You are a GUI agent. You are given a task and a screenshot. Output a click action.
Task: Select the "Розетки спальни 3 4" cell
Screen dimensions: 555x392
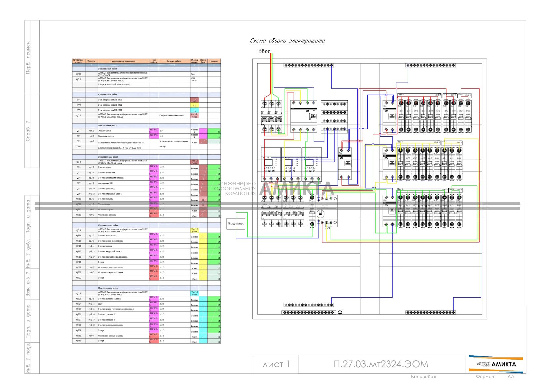click(x=123, y=320)
